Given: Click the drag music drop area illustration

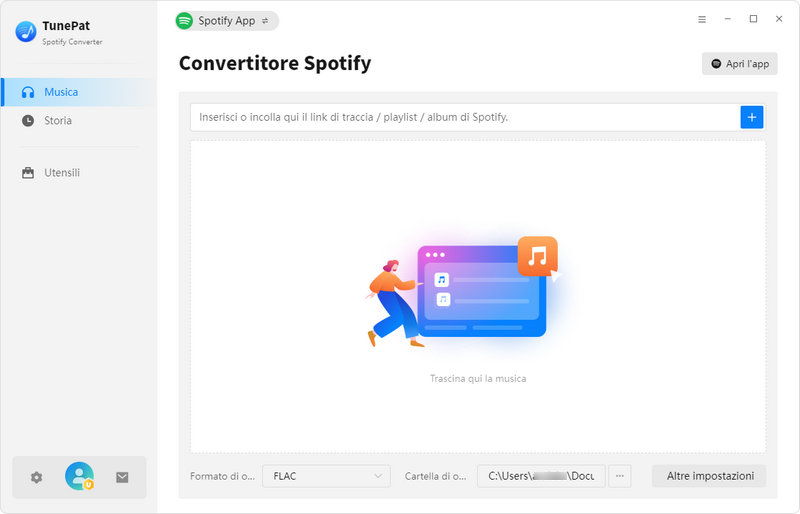Looking at the screenshot, I should [463, 292].
